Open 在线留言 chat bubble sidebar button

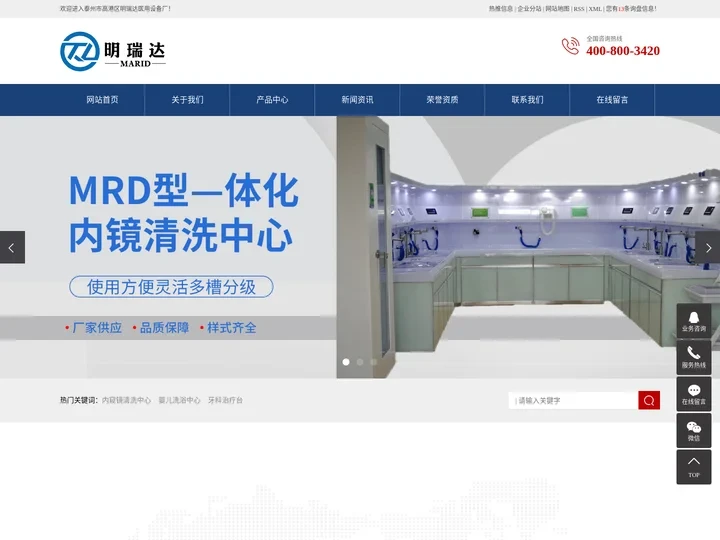694,394
